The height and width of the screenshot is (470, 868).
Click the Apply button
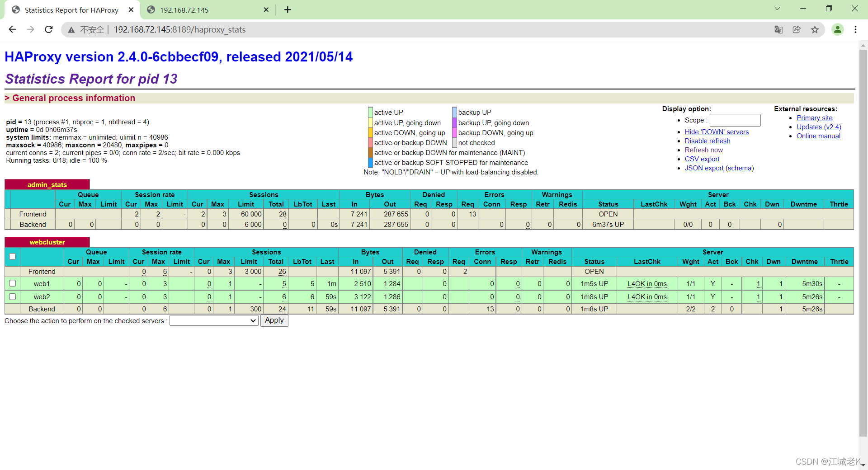274,320
